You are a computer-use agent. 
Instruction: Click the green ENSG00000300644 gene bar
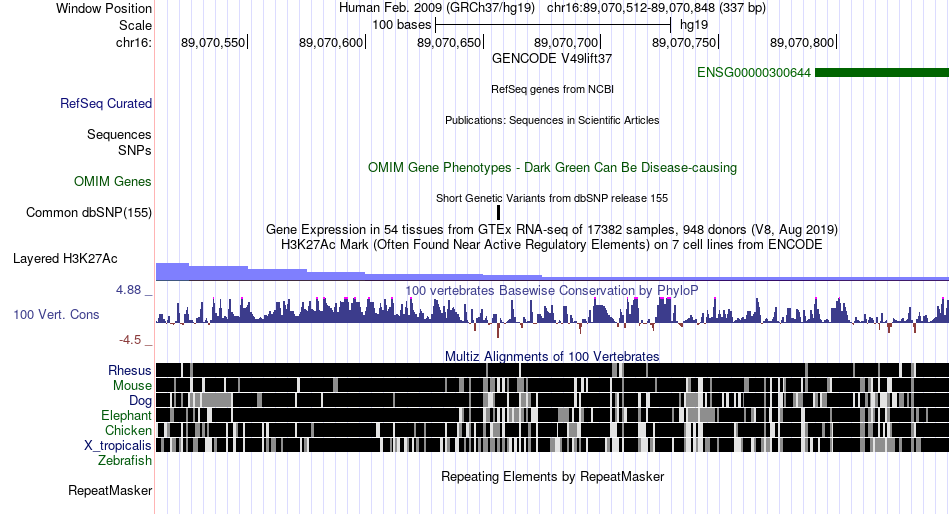click(x=882, y=73)
